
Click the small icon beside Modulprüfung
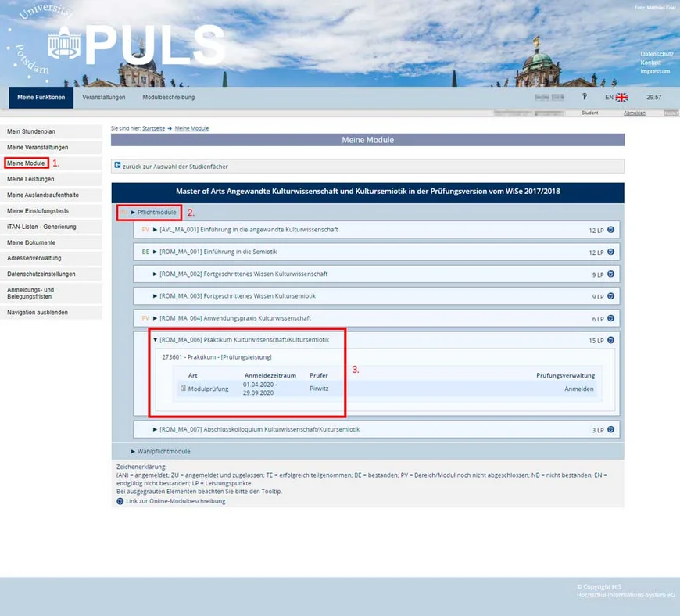click(183, 389)
